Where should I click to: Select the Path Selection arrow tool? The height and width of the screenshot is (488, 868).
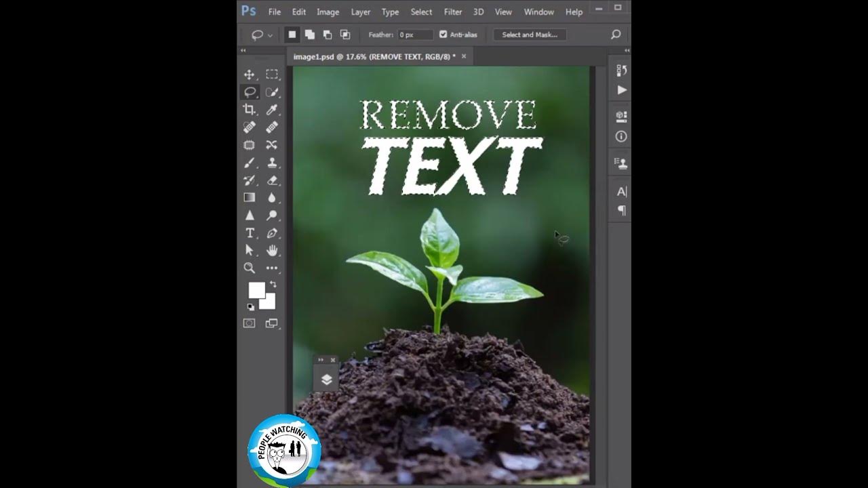(x=249, y=250)
